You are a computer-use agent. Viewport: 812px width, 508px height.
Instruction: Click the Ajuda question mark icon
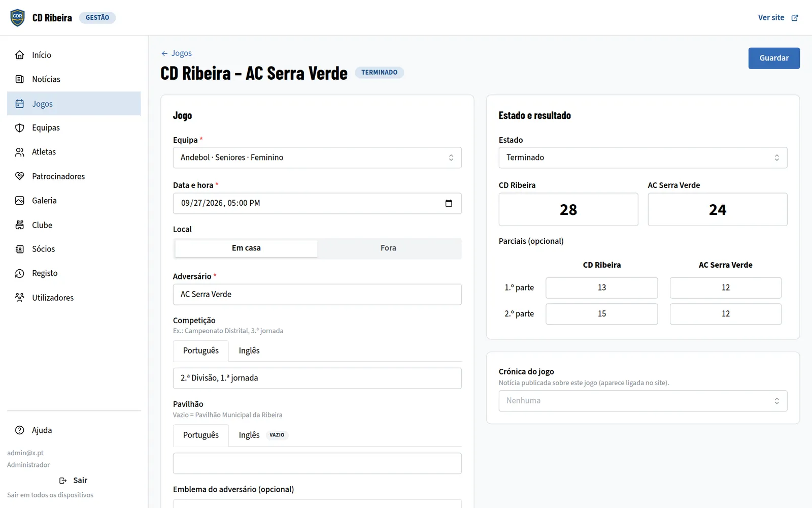pyautogui.click(x=20, y=430)
